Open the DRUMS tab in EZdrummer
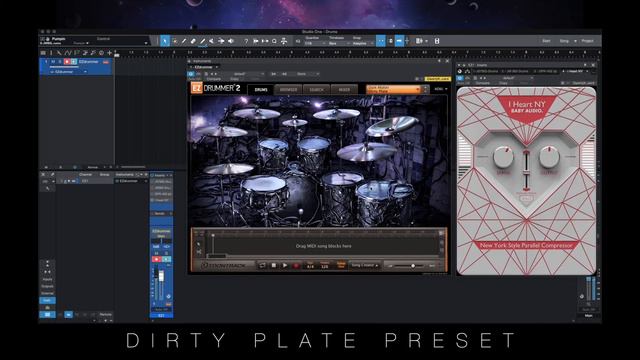Viewport: 640px width, 360px height. pyautogui.click(x=261, y=89)
